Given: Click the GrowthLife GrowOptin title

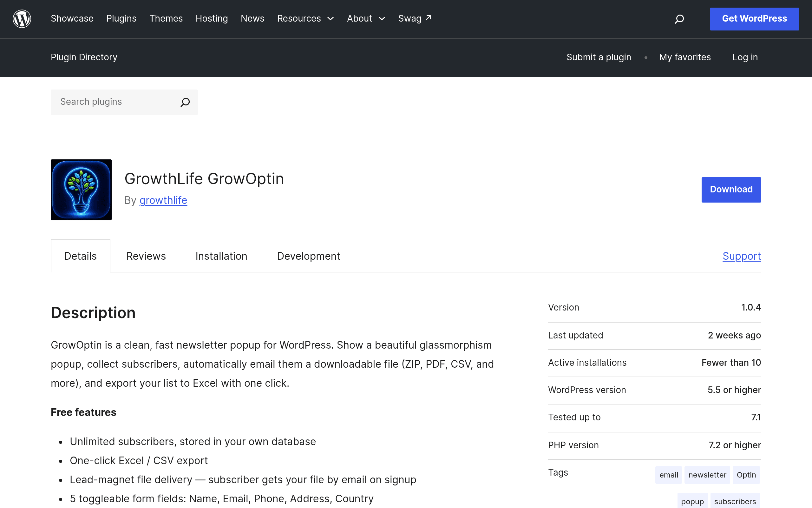Looking at the screenshot, I should click(x=204, y=179).
